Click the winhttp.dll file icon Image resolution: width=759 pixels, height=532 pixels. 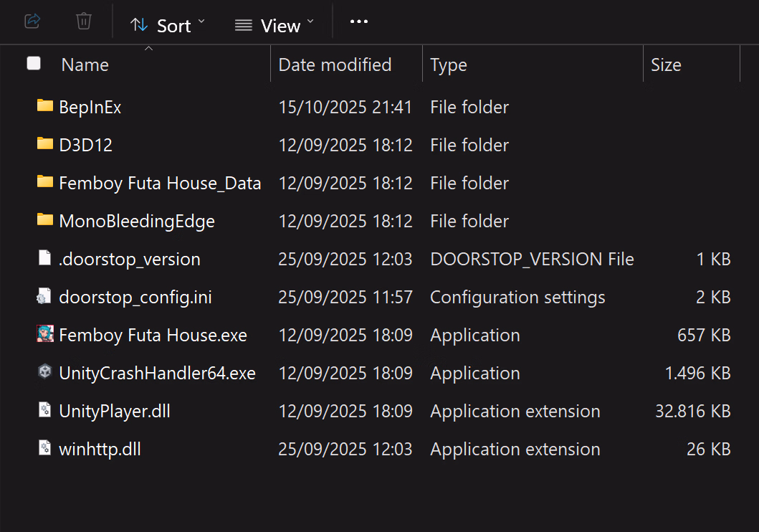pos(45,449)
